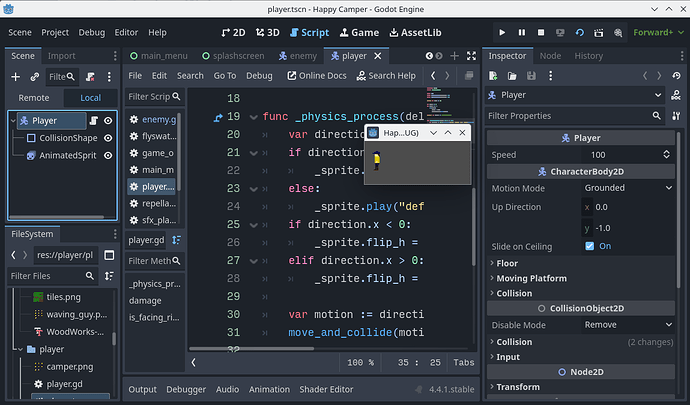The height and width of the screenshot is (405, 690).
Task: Close the player scene tab
Action: 378,56
